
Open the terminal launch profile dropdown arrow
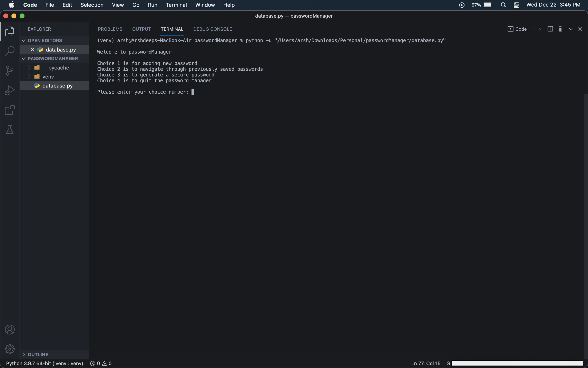pyautogui.click(x=541, y=29)
